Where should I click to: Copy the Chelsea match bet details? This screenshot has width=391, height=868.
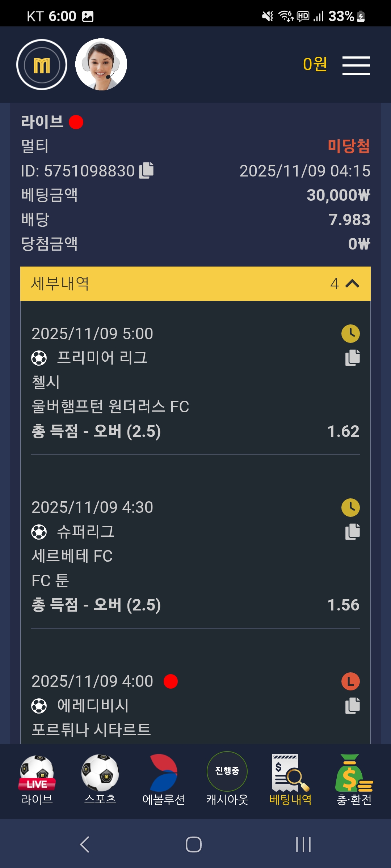pos(352,358)
